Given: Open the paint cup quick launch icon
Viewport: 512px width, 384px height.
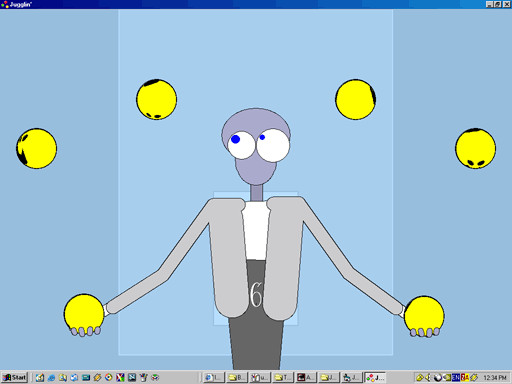Looking at the screenshot, I should pyautogui.click(x=143, y=377).
